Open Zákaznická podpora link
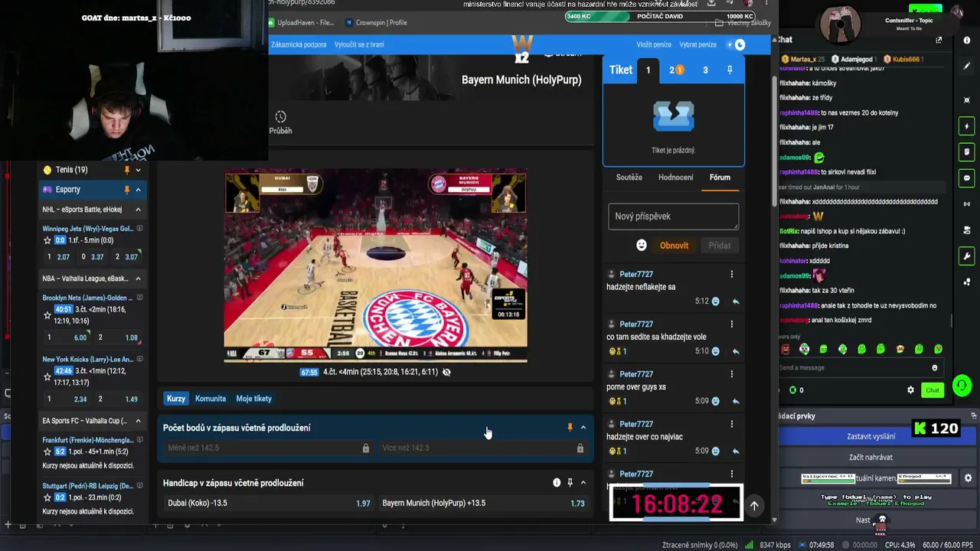 [299, 44]
